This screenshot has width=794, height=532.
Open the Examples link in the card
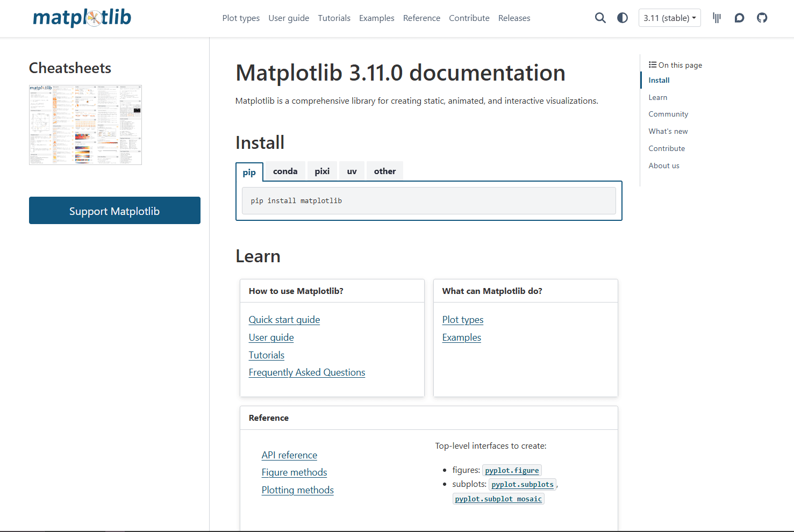tap(462, 337)
